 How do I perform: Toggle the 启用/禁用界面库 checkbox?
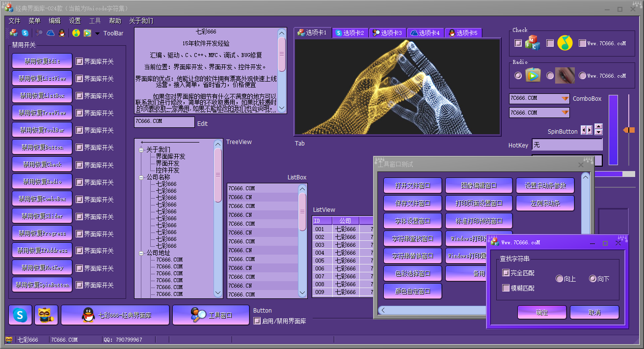point(257,321)
